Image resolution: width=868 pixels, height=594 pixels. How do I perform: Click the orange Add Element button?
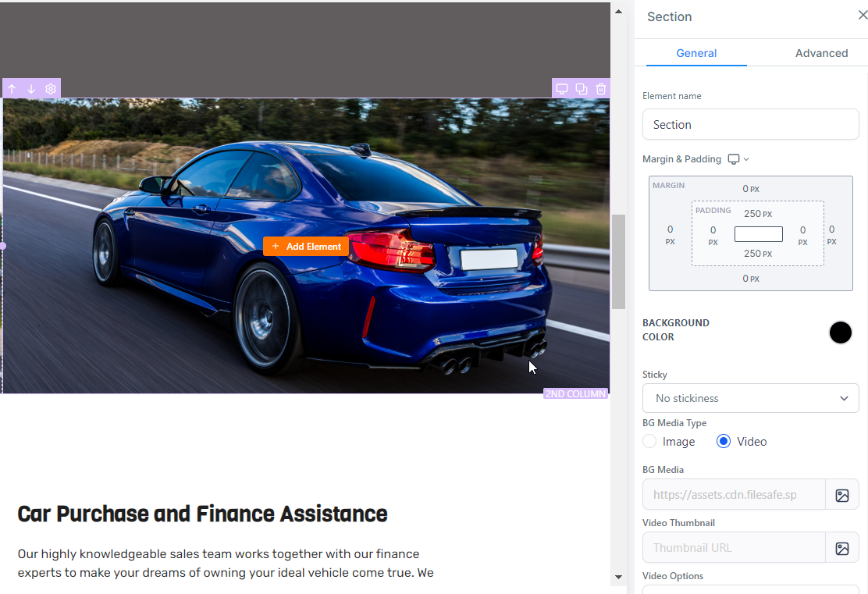(306, 247)
